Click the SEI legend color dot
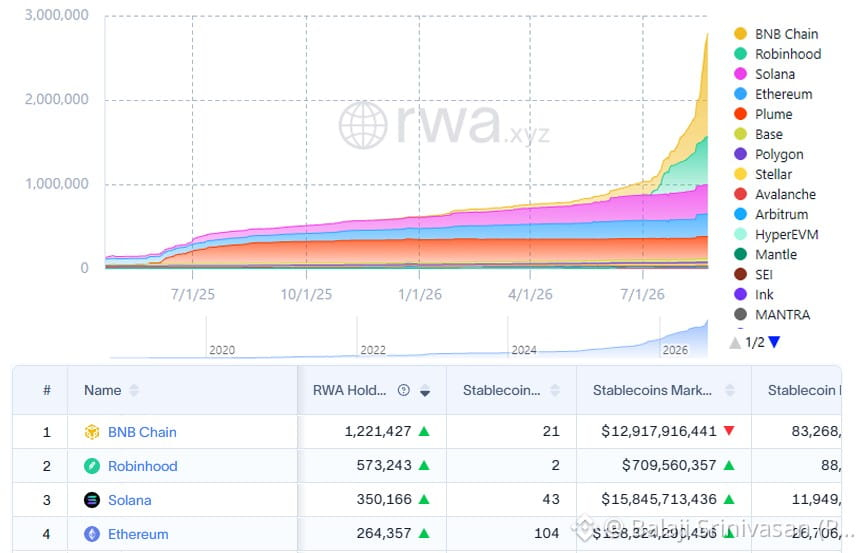862x553 pixels. click(x=741, y=275)
